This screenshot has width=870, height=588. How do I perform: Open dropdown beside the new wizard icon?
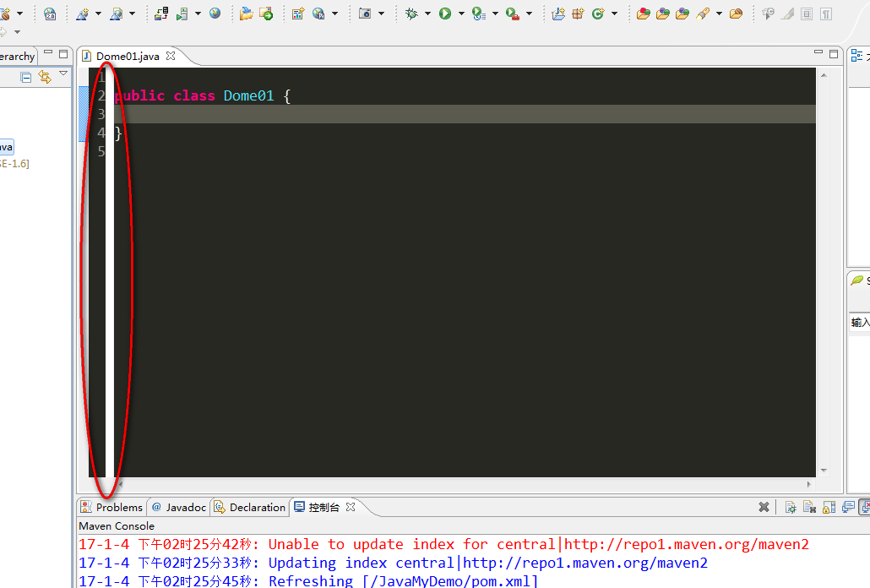point(98,14)
